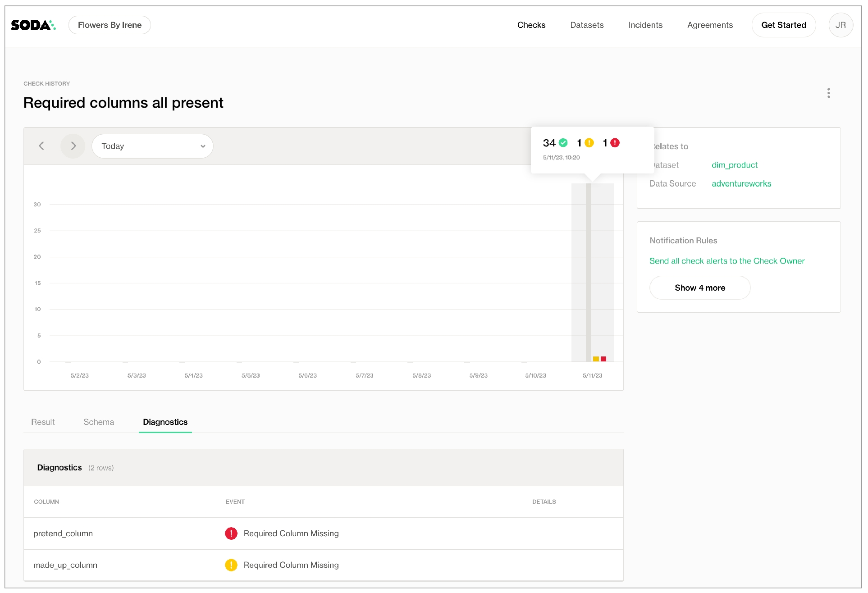Open Datasets in top navigation
The height and width of the screenshot is (593, 868).
(586, 25)
